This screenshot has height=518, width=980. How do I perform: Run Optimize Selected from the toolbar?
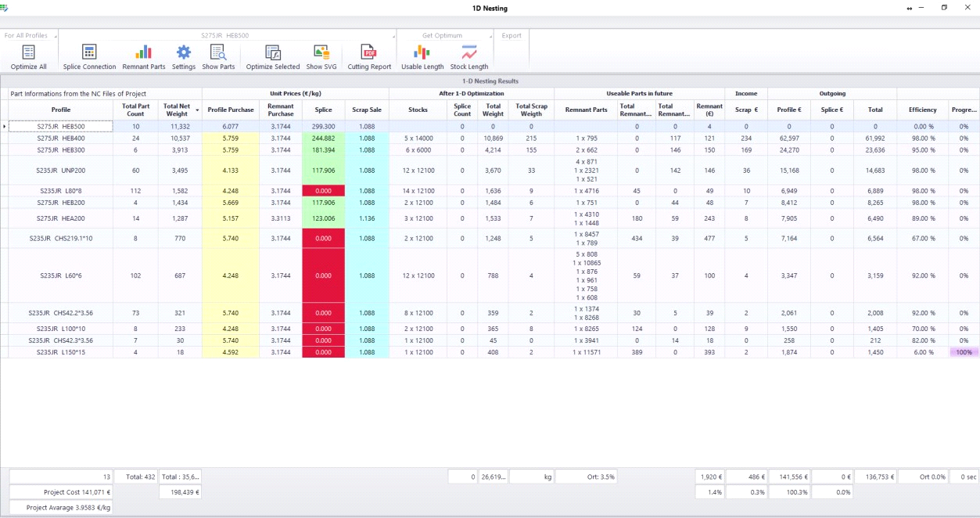272,53
